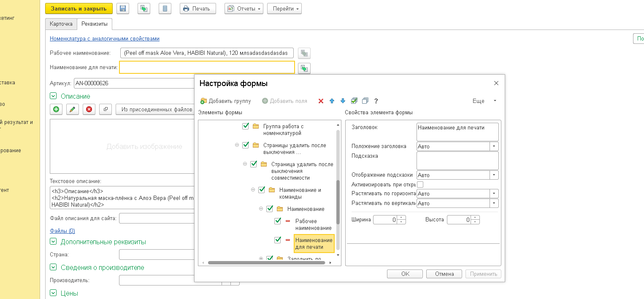644x299 pixels.
Task: Click the green plus add image icon
Action: pos(56,110)
